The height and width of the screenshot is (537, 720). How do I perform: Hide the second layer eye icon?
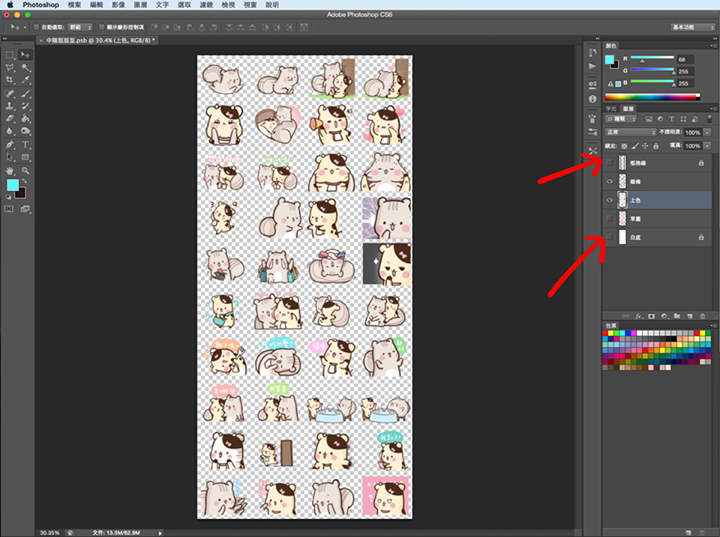coord(610,181)
